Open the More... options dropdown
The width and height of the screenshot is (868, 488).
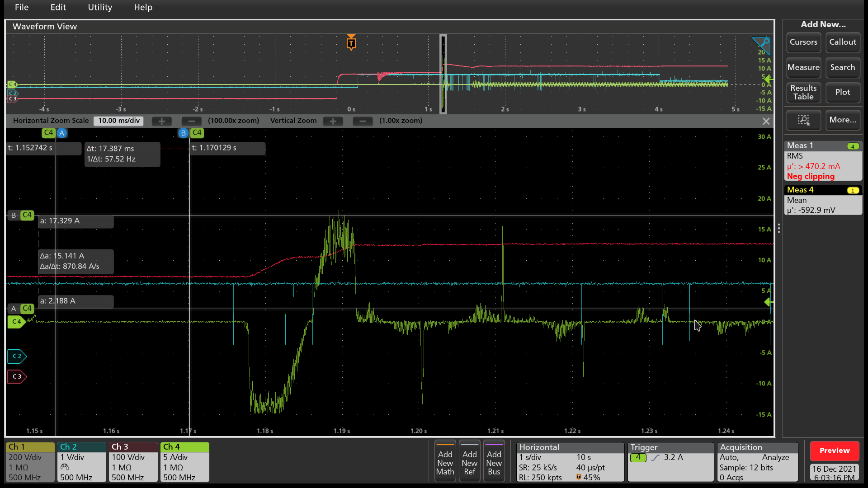point(842,120)
